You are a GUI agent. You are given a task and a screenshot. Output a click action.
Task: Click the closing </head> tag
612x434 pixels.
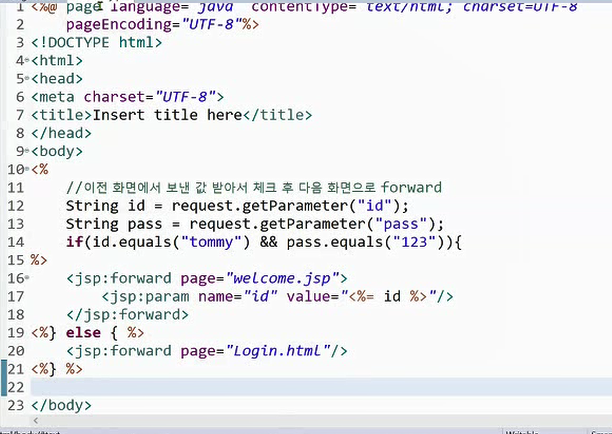click(61, 133)
